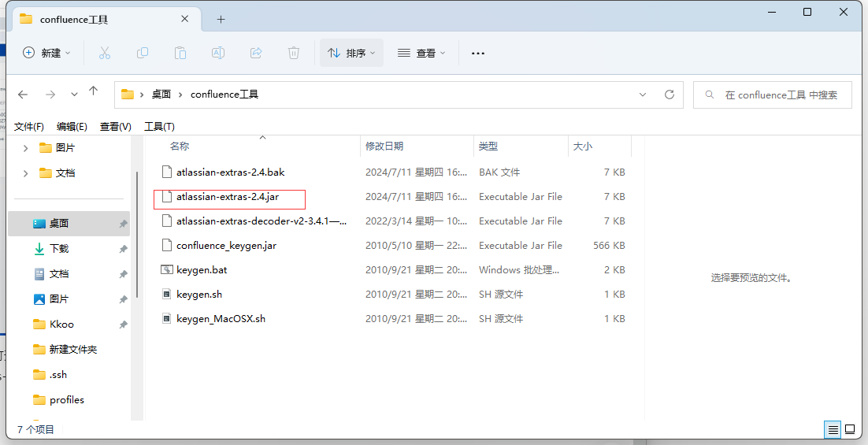Image resolution: width=868 pixels, height=445 pixels.
Task: Click the 566 KB size cell
Action: pos(609,245)
